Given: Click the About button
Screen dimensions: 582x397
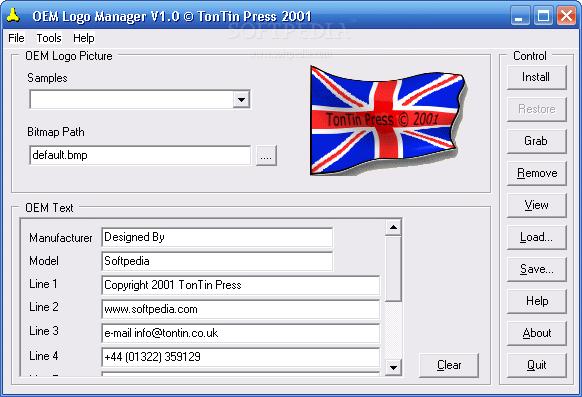Looking at the screenshot, I should pyautogui.click(x=536, y=333).
